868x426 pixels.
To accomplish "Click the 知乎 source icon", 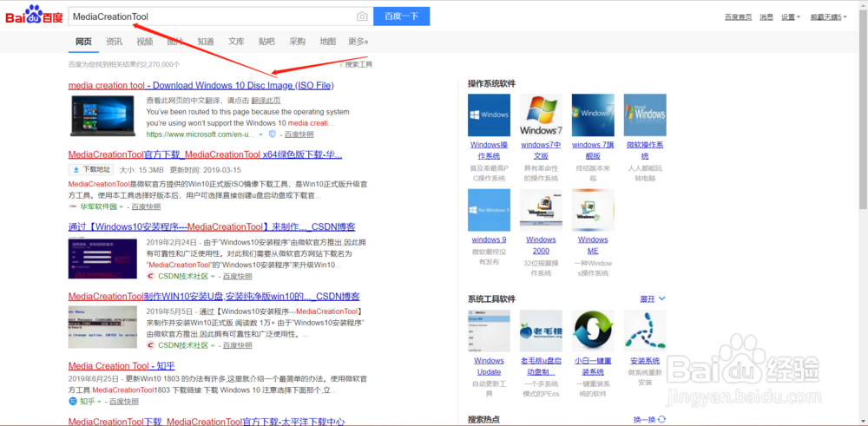I will [x=73, y=401].
